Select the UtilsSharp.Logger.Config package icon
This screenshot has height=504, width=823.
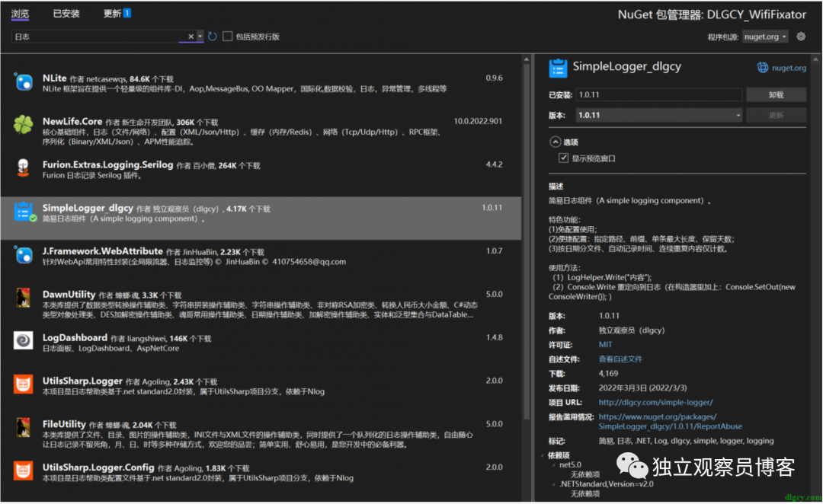(x=23, y=471)
